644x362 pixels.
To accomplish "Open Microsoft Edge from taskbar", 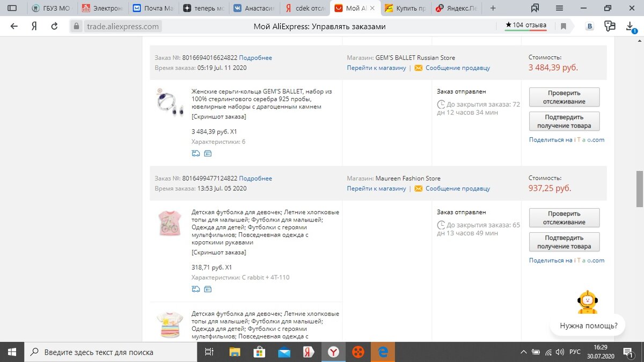I will (x=383, y=352).
